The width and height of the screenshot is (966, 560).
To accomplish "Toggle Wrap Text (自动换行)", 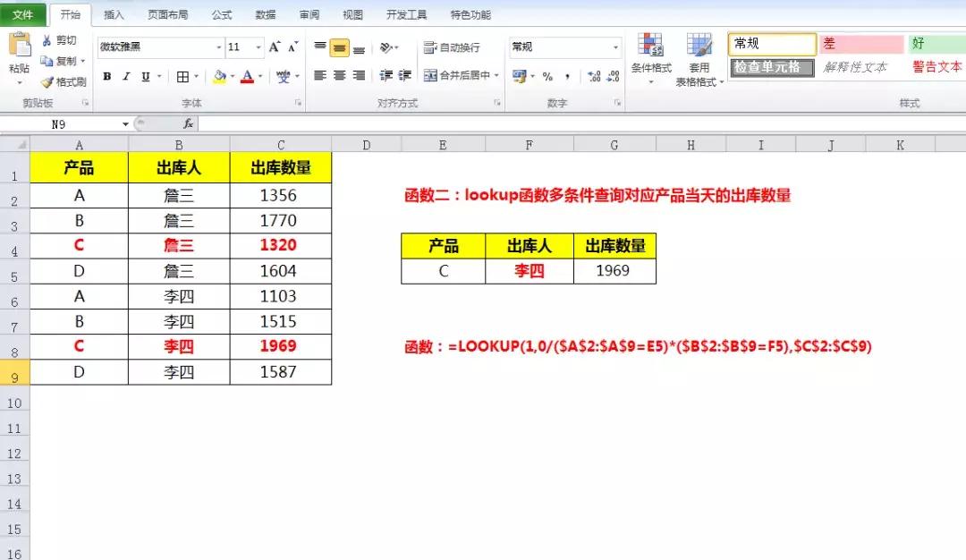I will pos(452,47).
